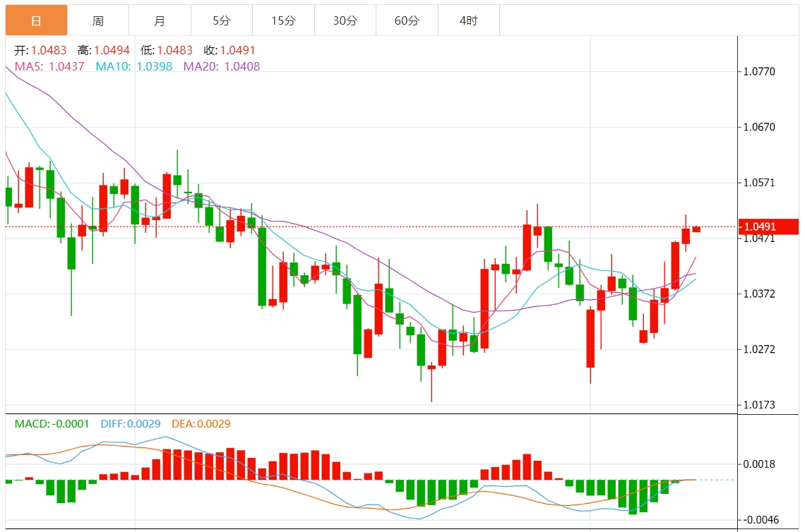Open the 月 monthly chart tab

click(x=160, y=20)
